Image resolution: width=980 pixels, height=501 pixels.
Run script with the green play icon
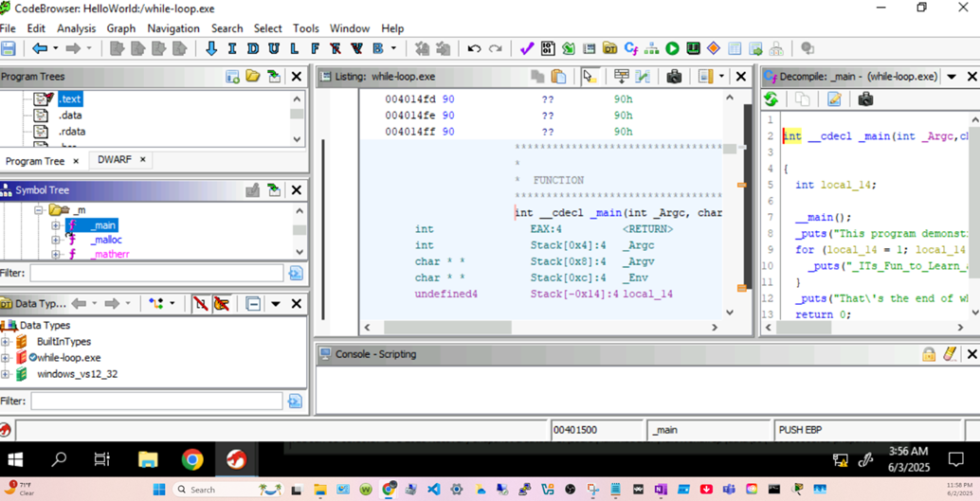pyautogui.click(x=672, y=48)
